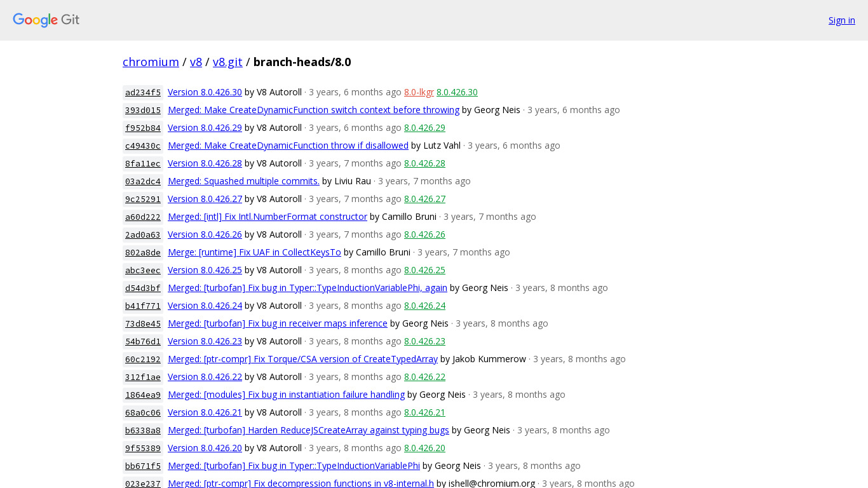The height and width of the screenshot is (488, 868).
Task: Open commit hash 68a0c06
Action: pyautogui.click(x=143, y=412)
